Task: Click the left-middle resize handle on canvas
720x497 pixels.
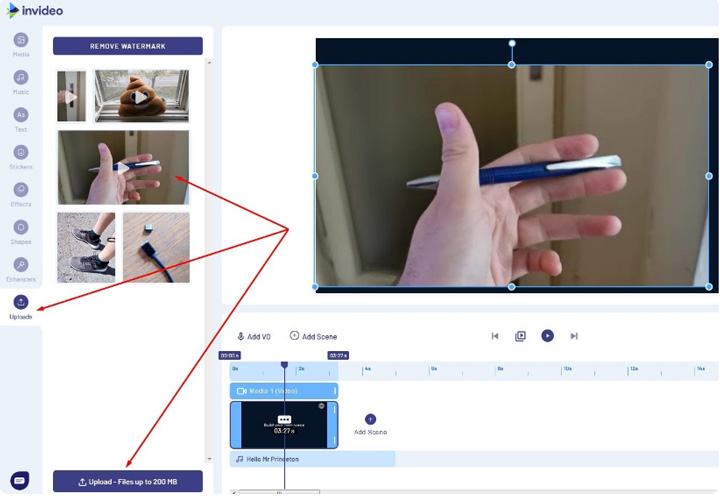Action: pyautogui.click(x=315, y=176)
